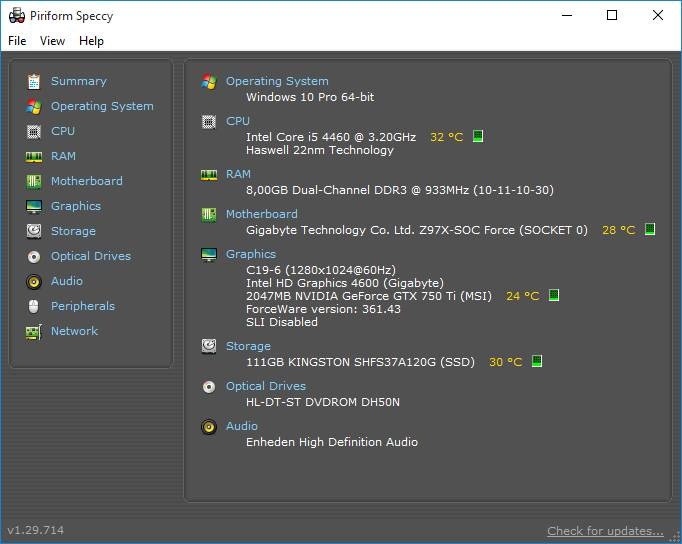
Task: Click the Enheden High Definition Audio text
Action: (332, 442)
